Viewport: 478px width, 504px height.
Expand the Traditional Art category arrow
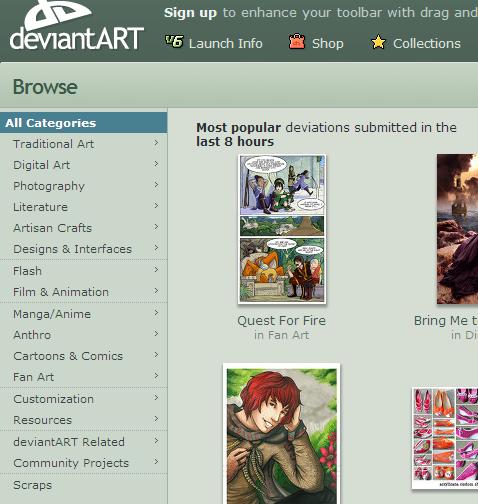[156, 143]
